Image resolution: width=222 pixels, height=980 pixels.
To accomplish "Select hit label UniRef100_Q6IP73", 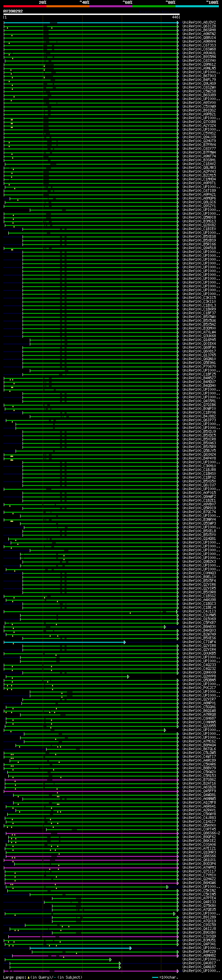I will pyautogui.click(x=199, y=420).
